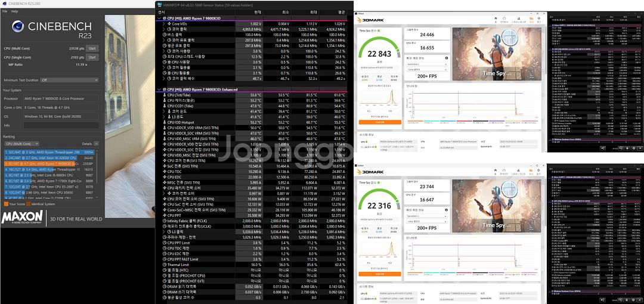Click the 최대 column header in HWiNFO
Image resolution: width=644 pixels, height=304 pixels.
313,13
